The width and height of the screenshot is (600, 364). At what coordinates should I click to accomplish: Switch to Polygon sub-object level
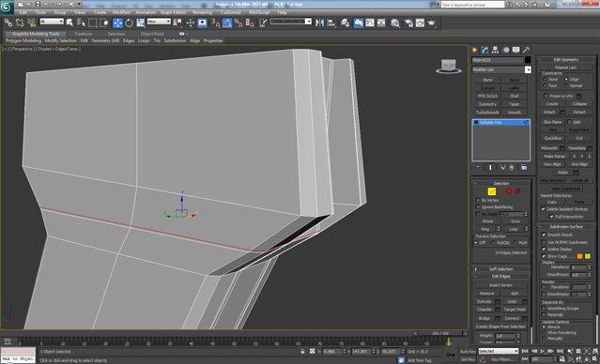click(x=509, y=191)
